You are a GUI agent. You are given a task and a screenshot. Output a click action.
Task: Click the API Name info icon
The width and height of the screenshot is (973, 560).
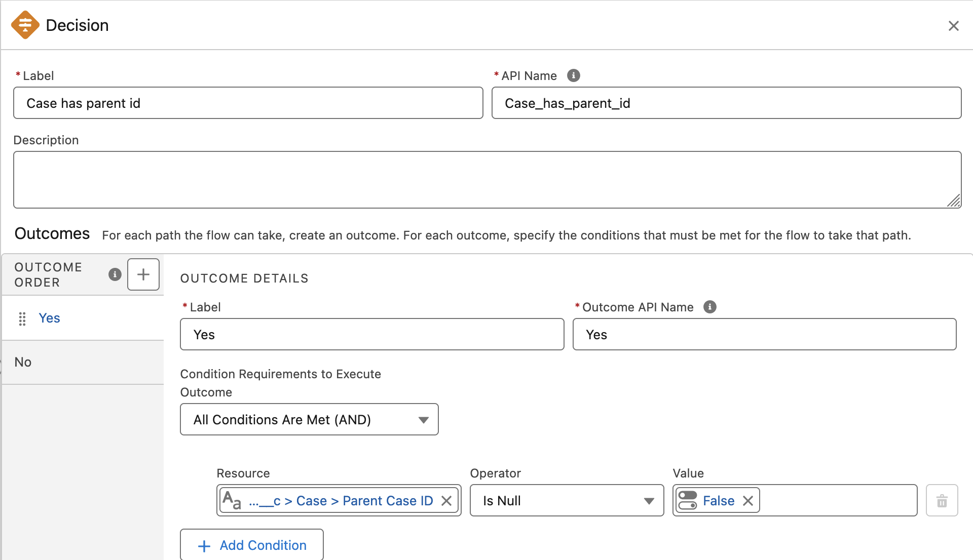tap(573, 75)
